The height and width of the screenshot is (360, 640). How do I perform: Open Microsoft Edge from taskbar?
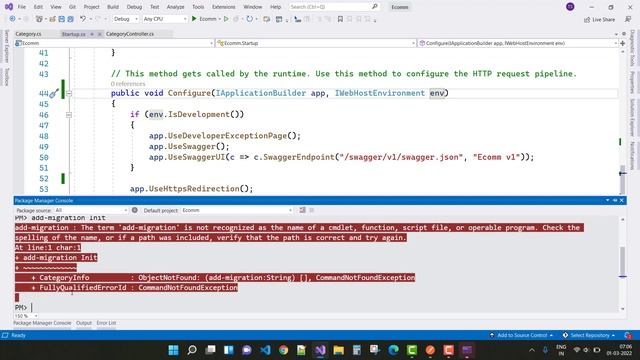[393, 350]
